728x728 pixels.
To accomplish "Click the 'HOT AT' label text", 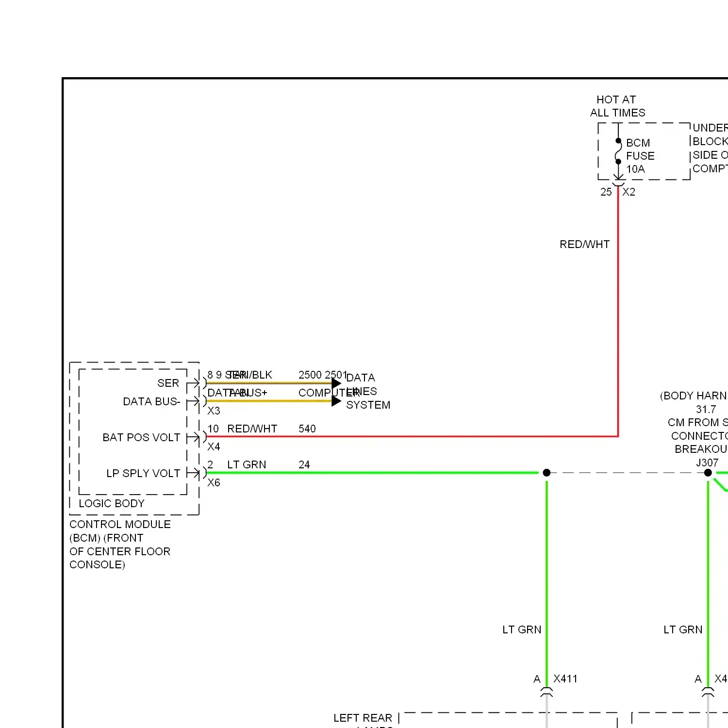I will 616,99.
